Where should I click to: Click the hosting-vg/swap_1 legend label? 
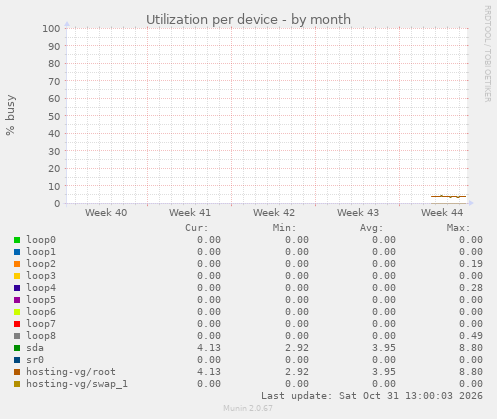[77, 384]
